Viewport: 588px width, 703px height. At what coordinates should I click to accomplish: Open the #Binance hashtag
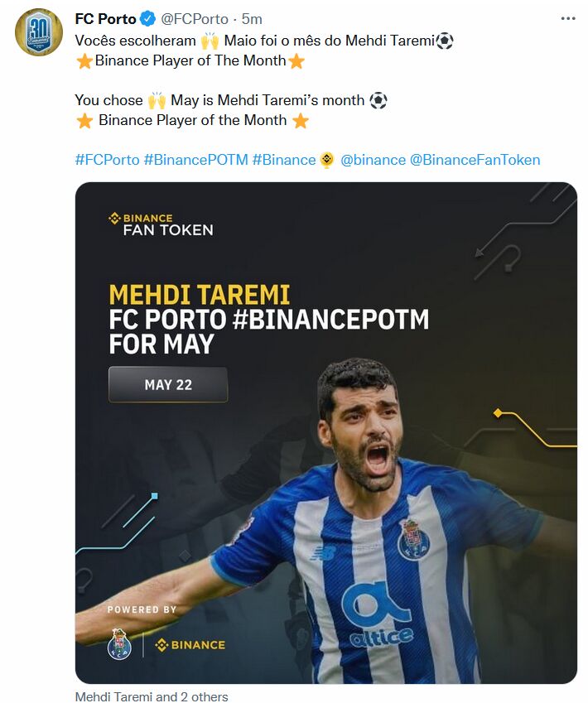284,160
